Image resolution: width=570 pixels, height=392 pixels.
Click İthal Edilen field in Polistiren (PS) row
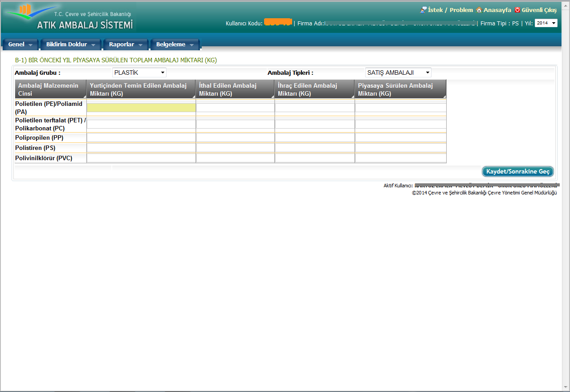[235, 148]
